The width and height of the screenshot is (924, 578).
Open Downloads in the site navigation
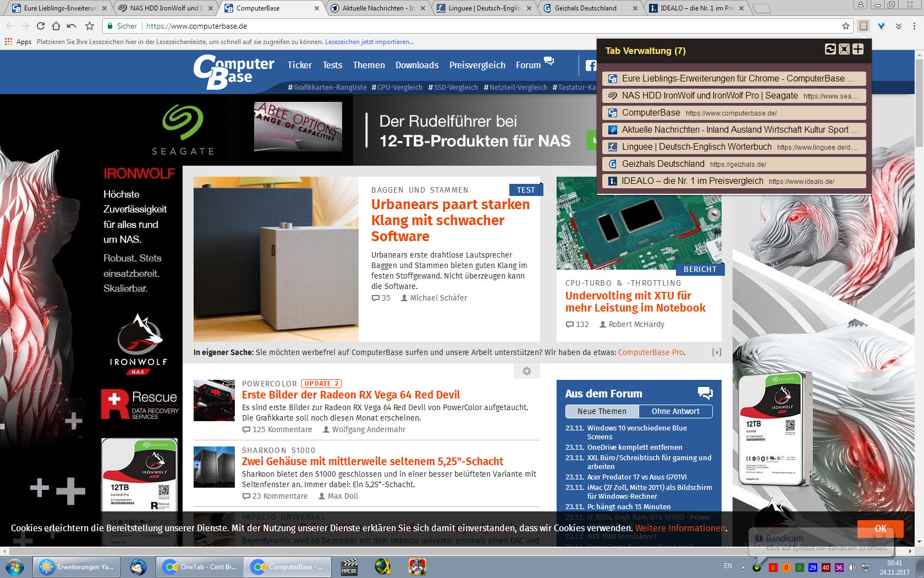tap(417, 65)
